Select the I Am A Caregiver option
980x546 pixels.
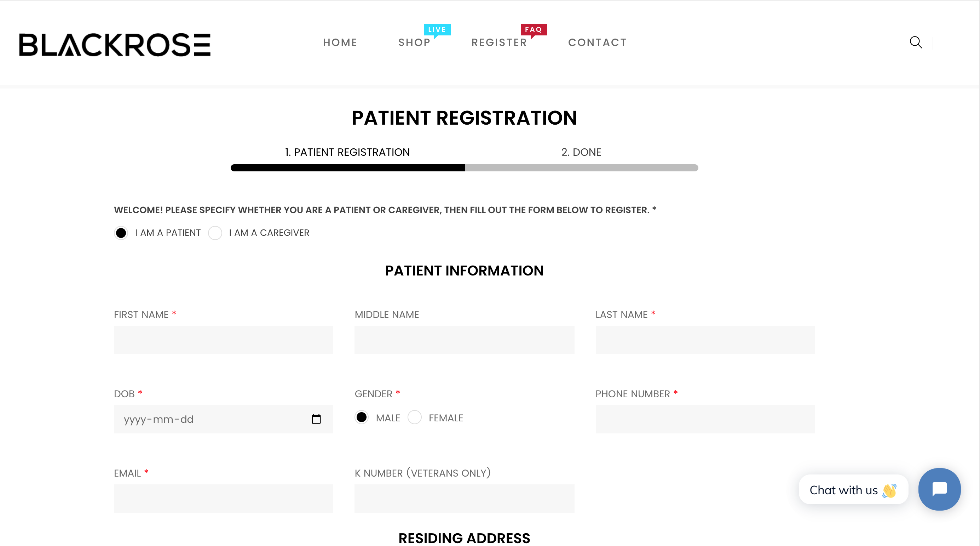pos(215,233)
